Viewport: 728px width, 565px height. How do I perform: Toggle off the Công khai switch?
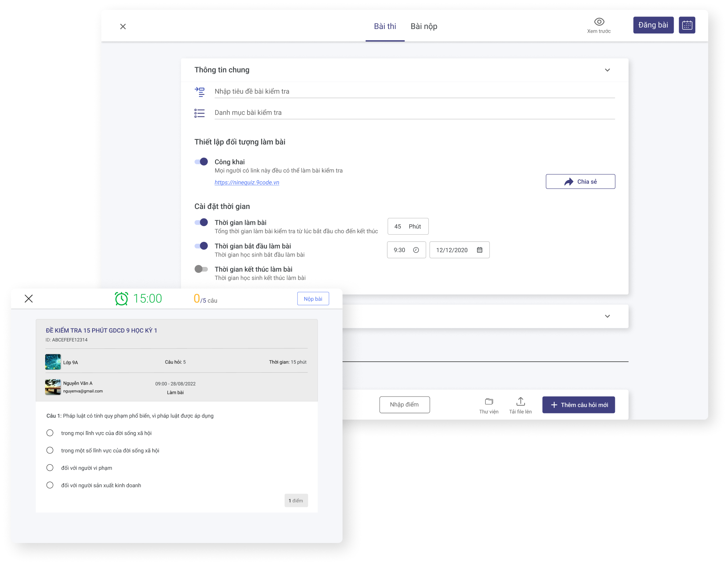201,162
